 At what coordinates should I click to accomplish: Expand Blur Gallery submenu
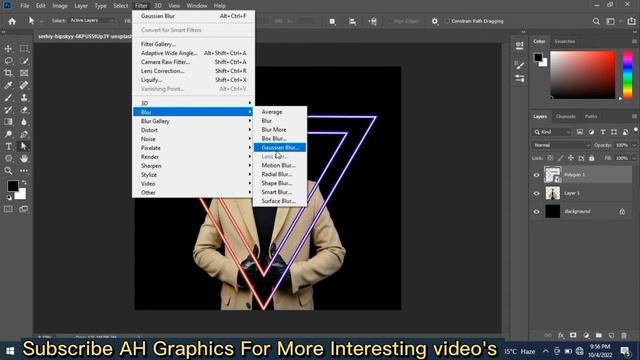click(193, 121)
